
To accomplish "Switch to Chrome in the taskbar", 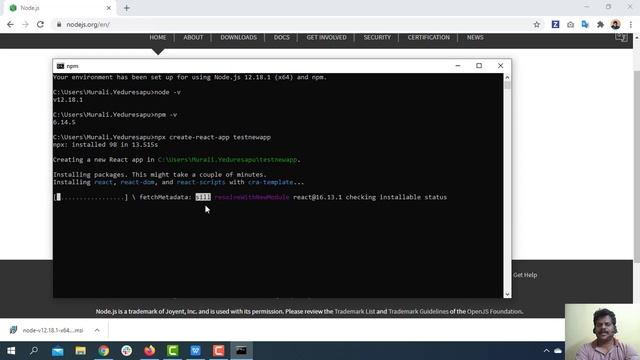I will point(104,351).
